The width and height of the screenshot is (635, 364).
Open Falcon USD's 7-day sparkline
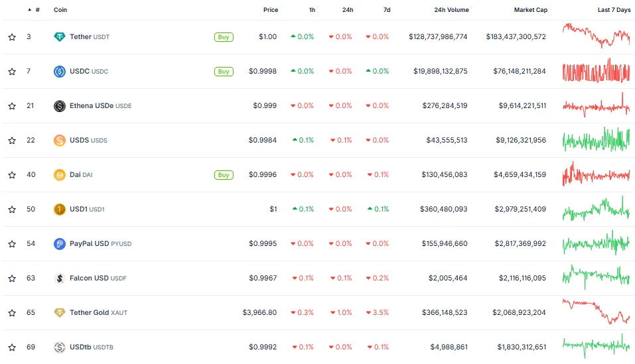point(596,277)
